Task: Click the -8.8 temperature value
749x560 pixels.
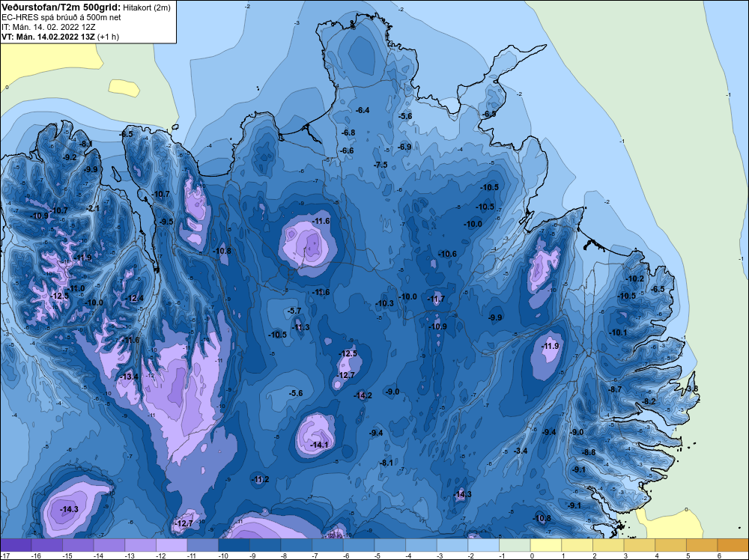Action: click(589, 452)
